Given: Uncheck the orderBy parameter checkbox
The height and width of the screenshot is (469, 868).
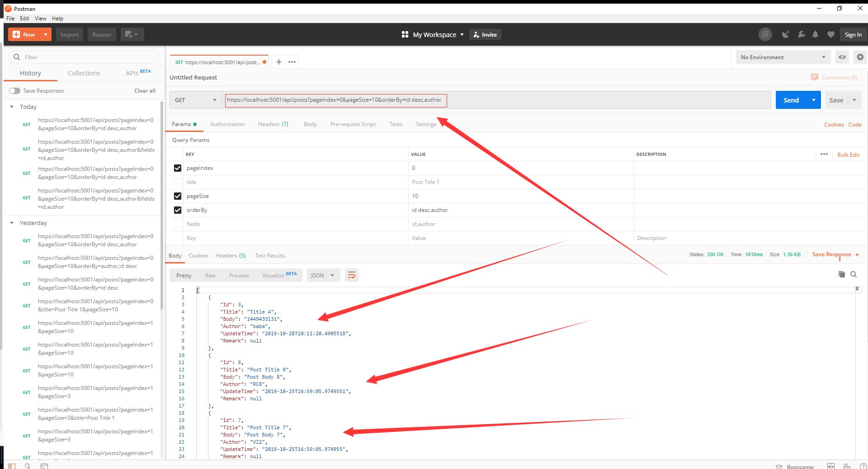Looking at the screenshot, I should (x=178, y=210).
